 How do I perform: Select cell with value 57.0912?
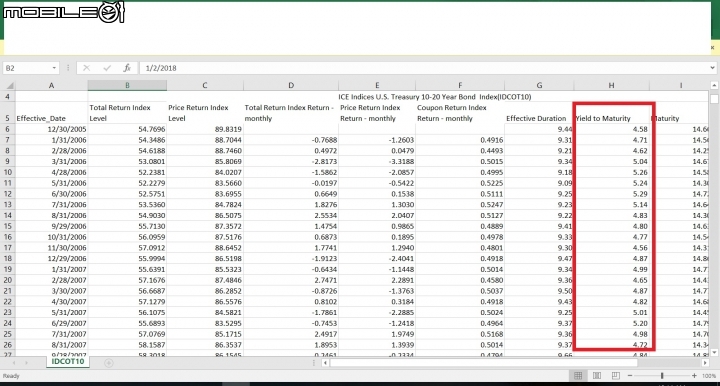click(127, 248)
